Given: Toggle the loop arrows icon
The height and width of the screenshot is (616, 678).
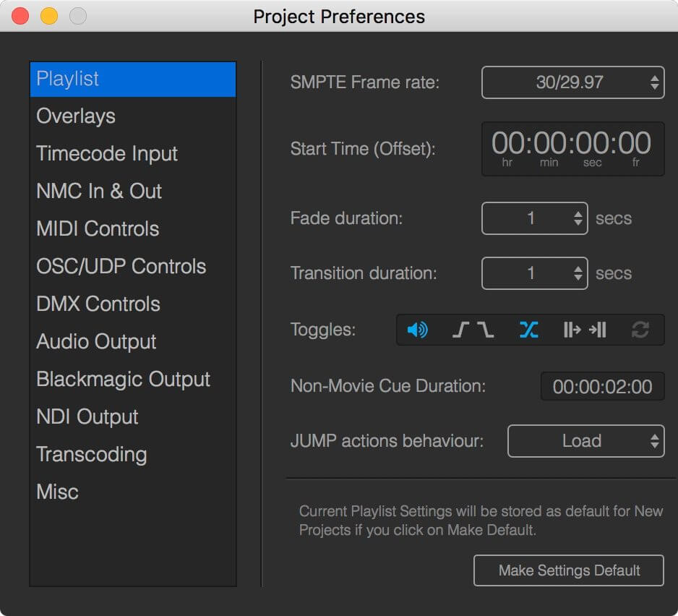Looking at the screenshot, I should point(640,330).
